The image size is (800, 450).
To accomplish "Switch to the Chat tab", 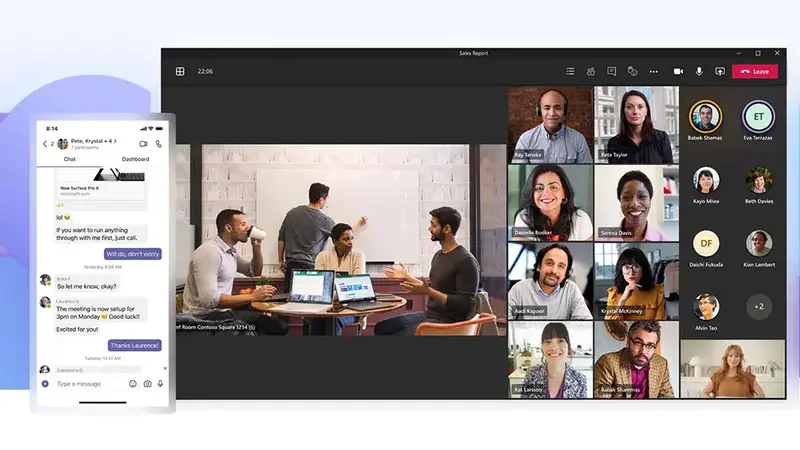I will [x=70, y=159].
